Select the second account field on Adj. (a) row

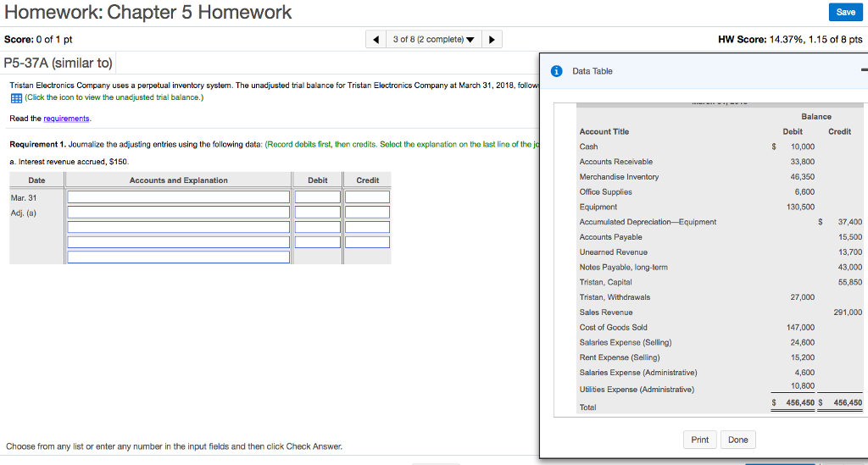(178, 212)
